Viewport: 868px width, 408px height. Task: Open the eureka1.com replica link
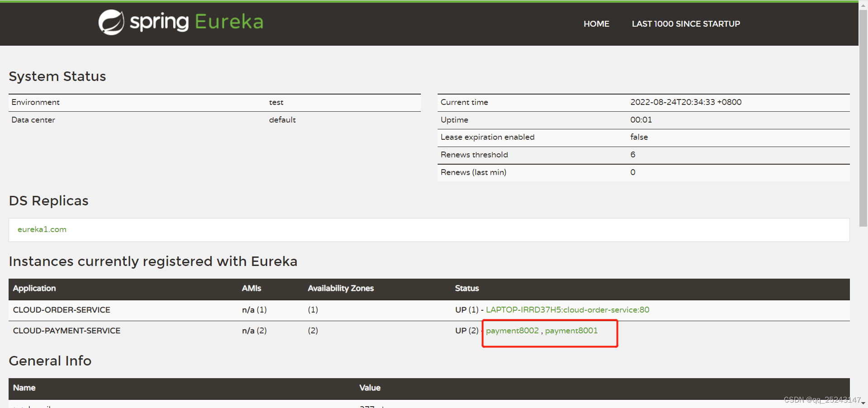click(42, 229)
